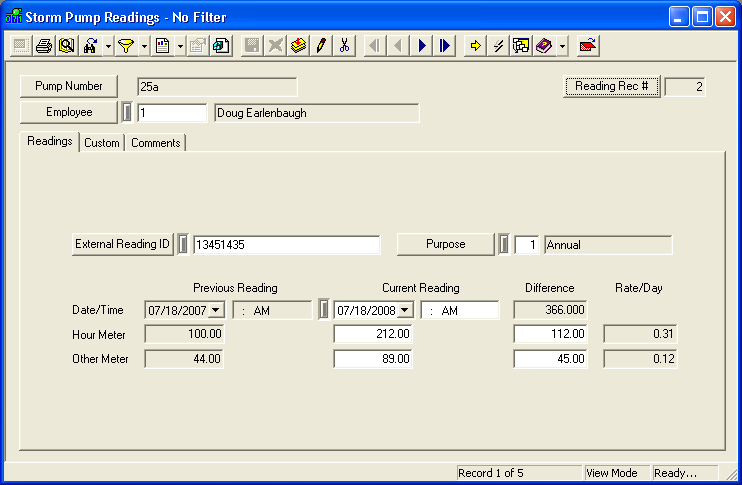
Task: Click the Purpose button
Action: pos(445,244)
